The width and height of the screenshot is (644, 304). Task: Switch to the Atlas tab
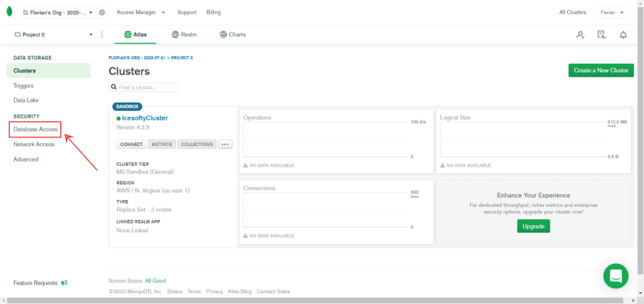point(135,35)
